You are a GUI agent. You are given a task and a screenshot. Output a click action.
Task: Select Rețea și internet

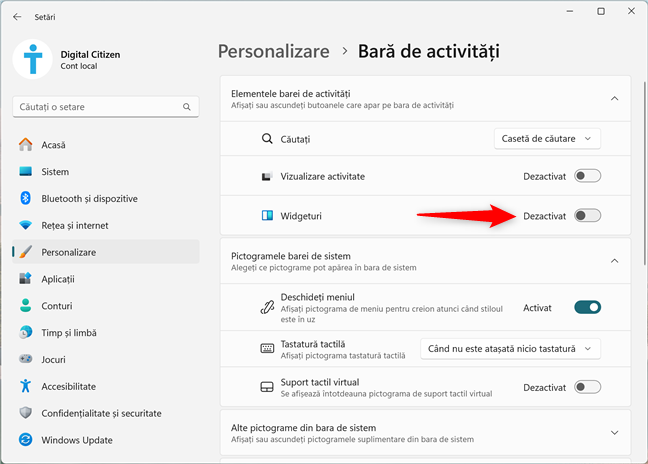[x=106, y=225]
